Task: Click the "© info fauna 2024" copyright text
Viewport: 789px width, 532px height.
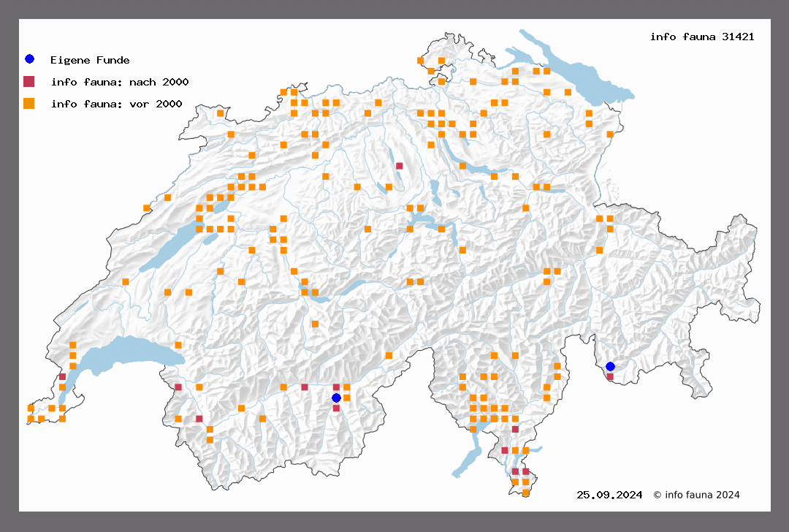Action: pyautogui.click(x=696, y=495)
